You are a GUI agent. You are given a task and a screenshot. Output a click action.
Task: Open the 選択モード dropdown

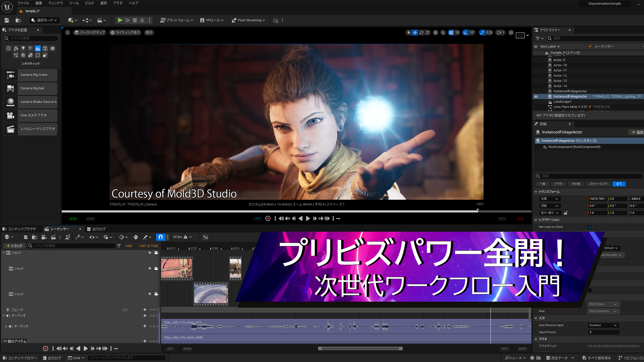45,20
